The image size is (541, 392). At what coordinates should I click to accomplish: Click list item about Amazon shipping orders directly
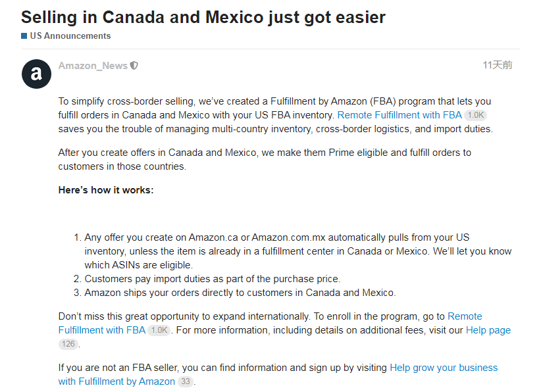[x=240, y=293]
